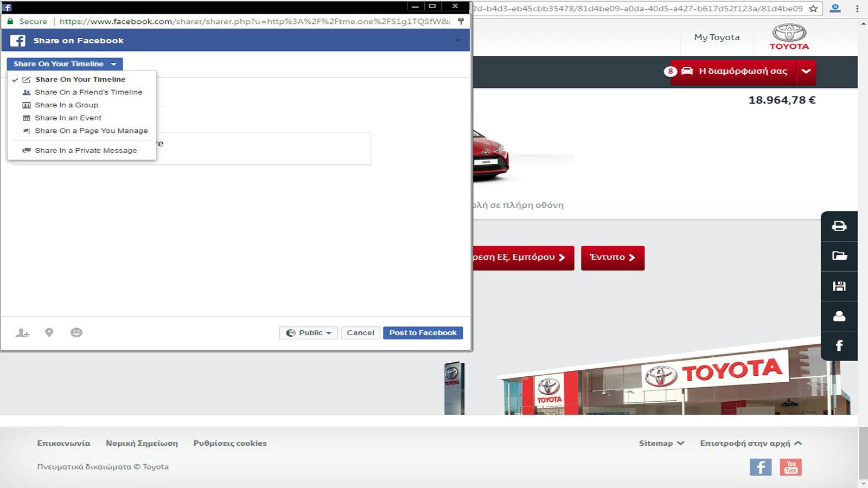Screen dimensions: 868x488
Task: Click the Toyota dealership building image
Action: 673,377
